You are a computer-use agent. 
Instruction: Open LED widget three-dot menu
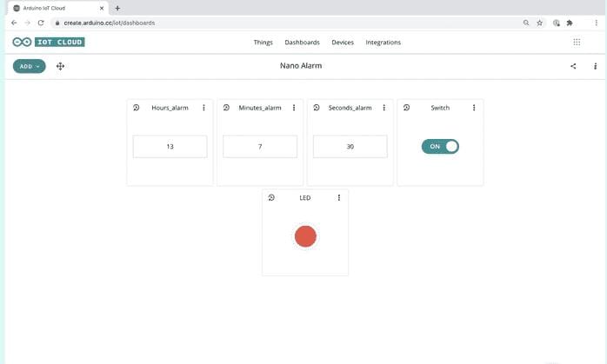point(339,198)
